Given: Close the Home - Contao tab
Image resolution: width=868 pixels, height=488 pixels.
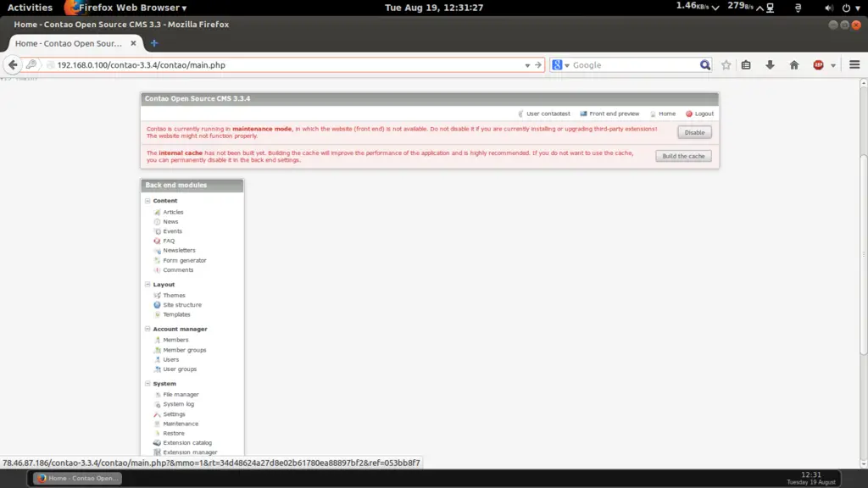Looking at the screenshot, I should 133,43.
